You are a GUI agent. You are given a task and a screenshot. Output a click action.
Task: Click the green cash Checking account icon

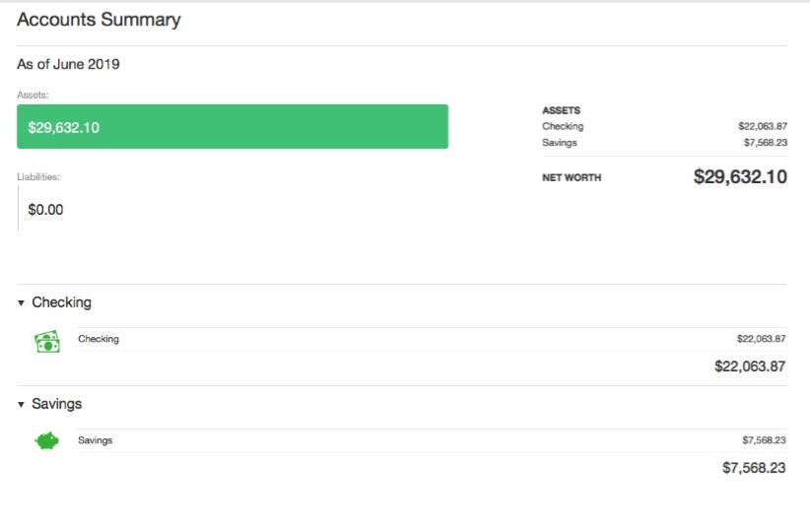[47, 342]
